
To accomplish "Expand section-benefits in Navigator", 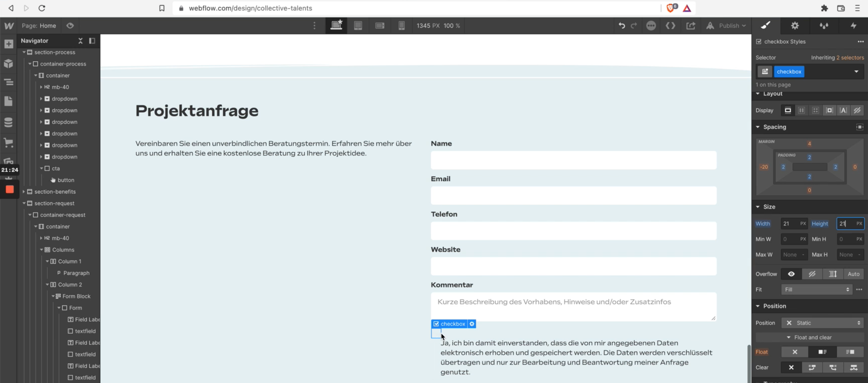I will (24, 192).
